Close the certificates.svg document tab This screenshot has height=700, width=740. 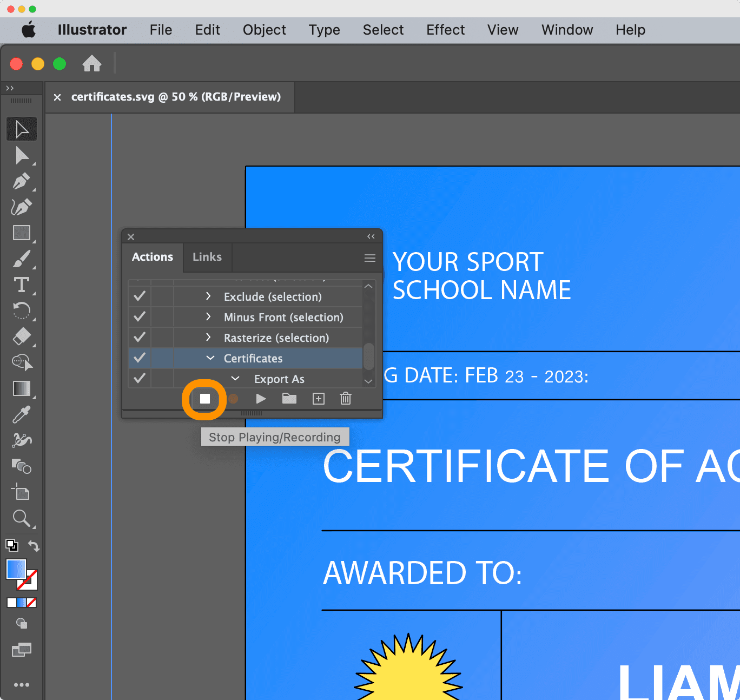[x=57, y=97]
